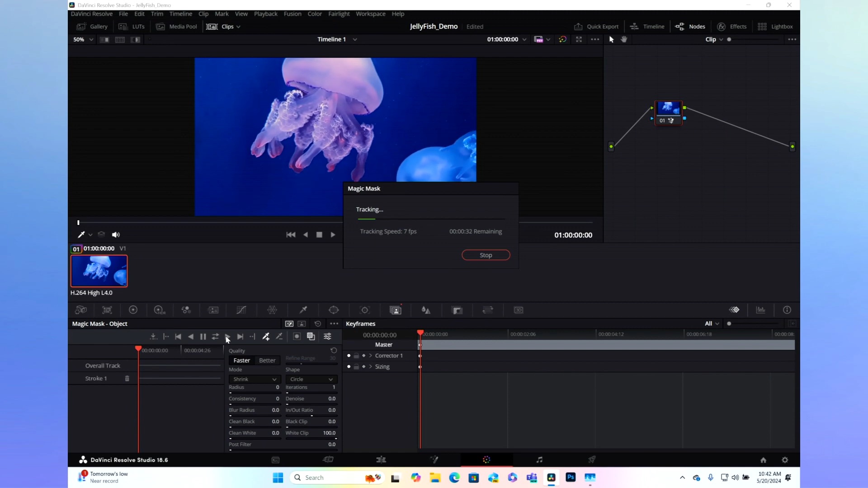Mute viewer audio with speaker icon
The image size is (868, 488).
point(116,235)
